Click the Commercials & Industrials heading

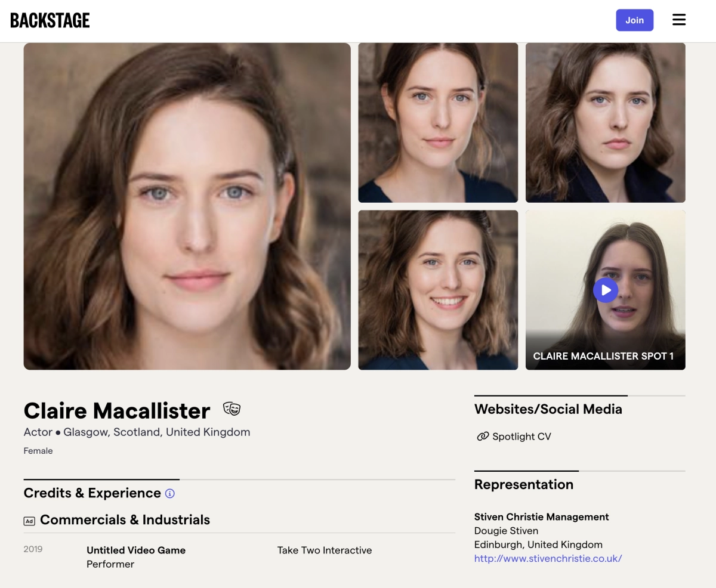[x=125, y=520]
